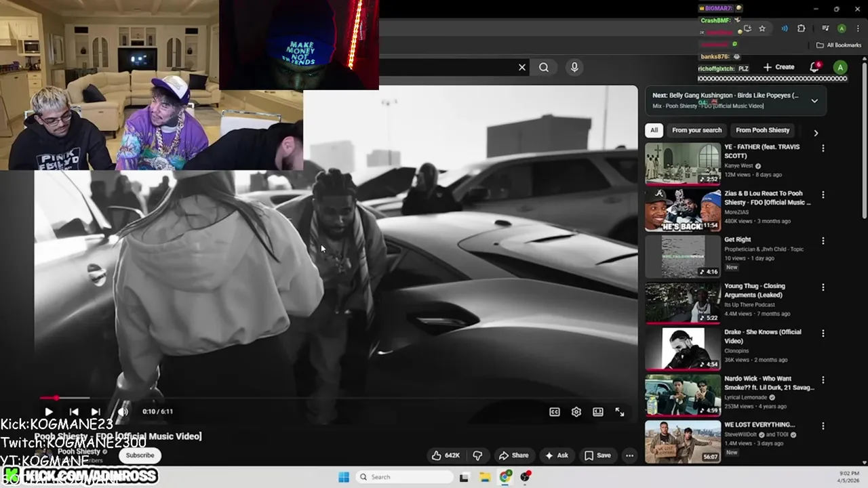Image resolution: width=868 pixels, height=488 pixels.
Task: Open Chrome extensions puzzle icon
Action: click(801, 28)
